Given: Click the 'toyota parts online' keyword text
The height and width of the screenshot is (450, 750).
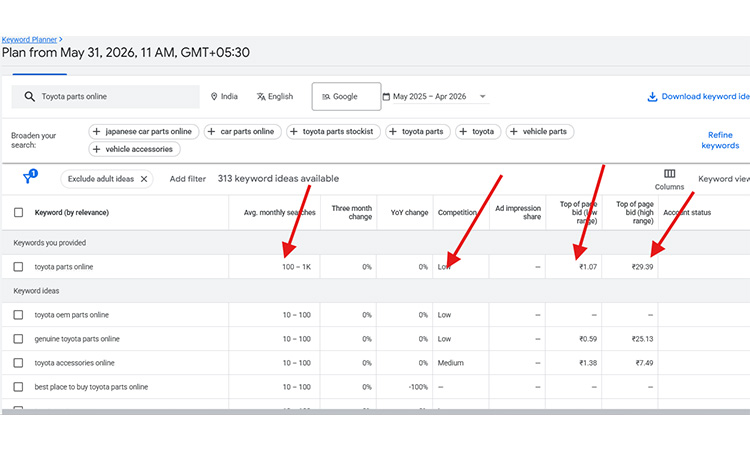Looking at the screenshot, I should [64, 267].
